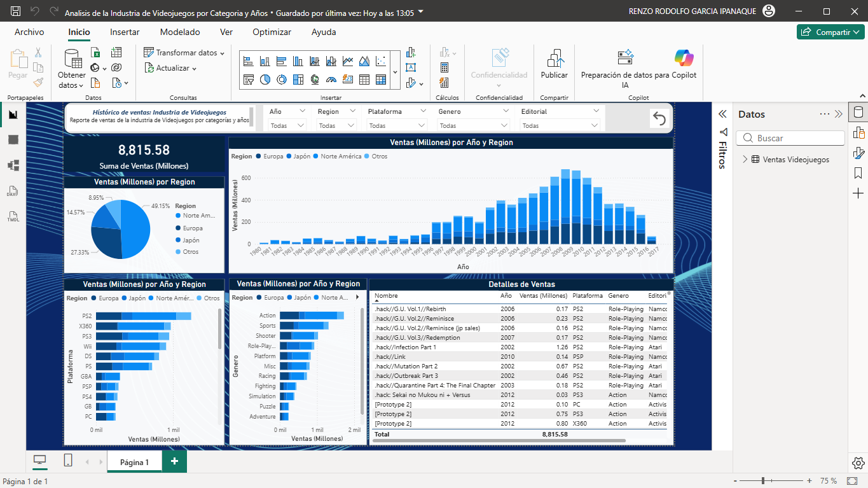Click the Excel workbook data source icon
This screenshot has width=868, height=488.
pyautogui.click(x=96, y=53)
